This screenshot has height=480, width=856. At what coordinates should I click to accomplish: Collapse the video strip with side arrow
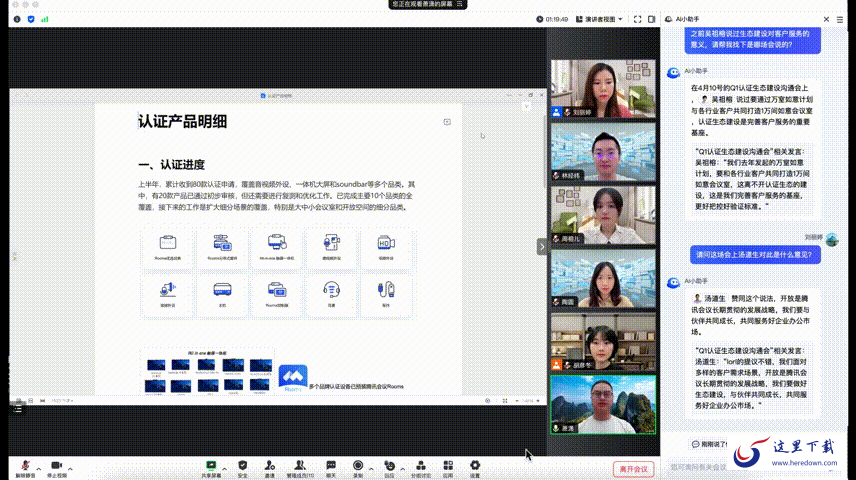[x=542, y=246]
